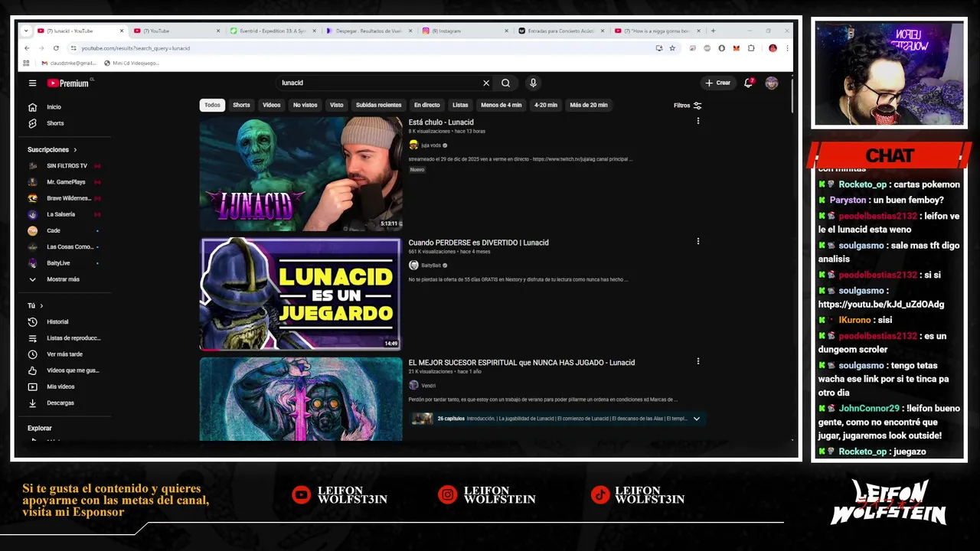Image resolution: width=980 pixels, height=551 pixels.
Task: Open the Vendri channel link
Action: pyautogui.click(x=428, y=386)
